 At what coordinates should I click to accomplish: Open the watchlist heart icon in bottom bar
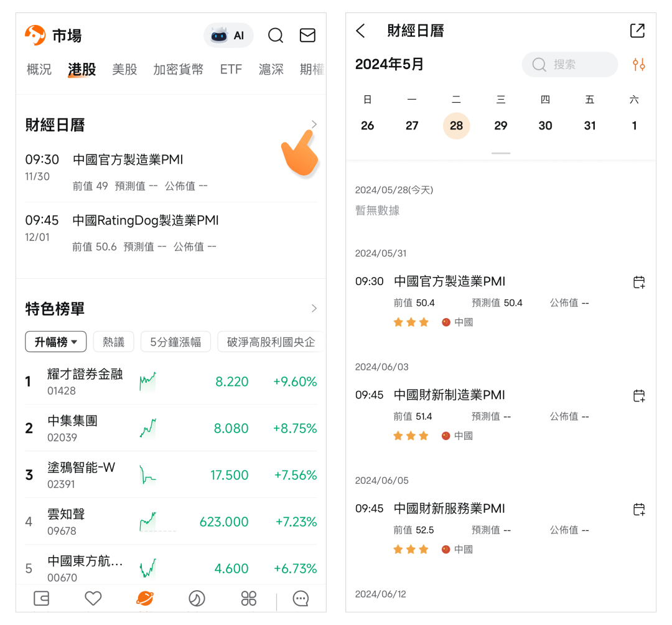click(x=93, y=599)
